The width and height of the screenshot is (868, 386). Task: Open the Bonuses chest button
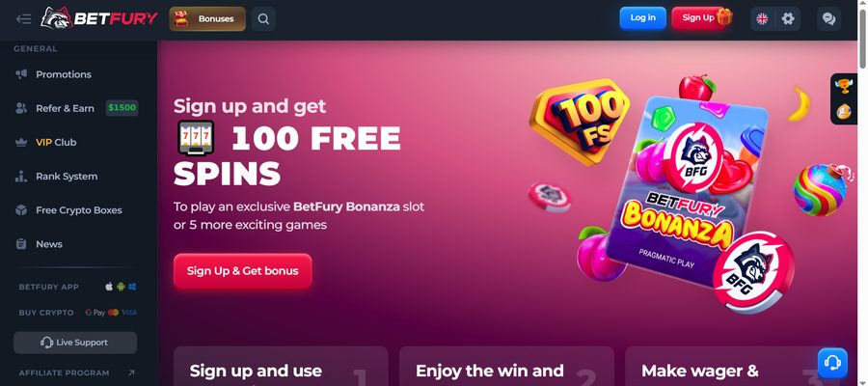pos(207,19)
